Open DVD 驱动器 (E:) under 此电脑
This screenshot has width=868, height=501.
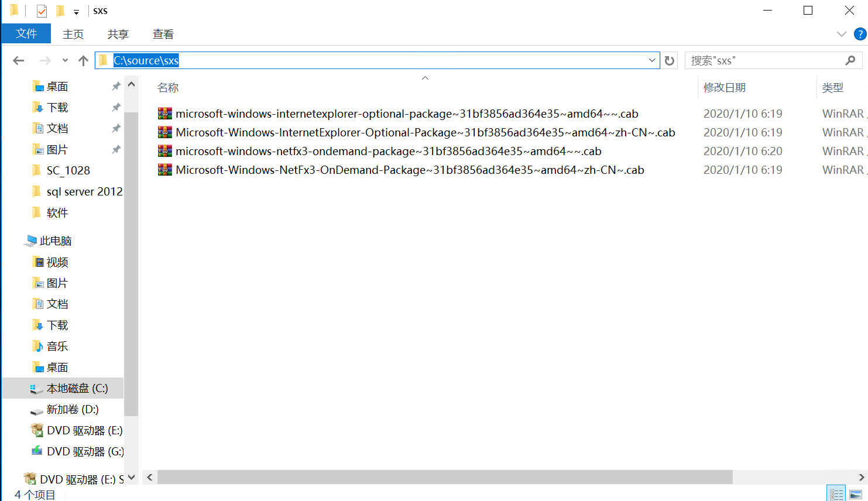(85, 430)
